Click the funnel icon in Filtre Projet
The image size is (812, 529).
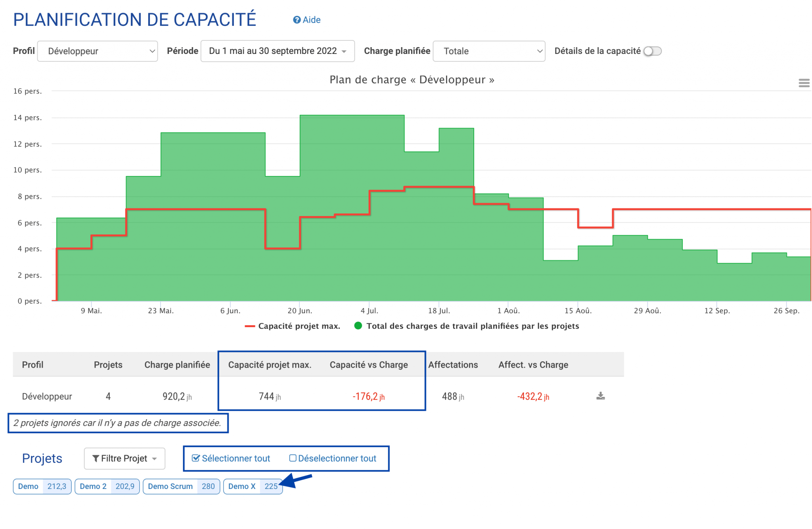pyautogui.click(x=96, y=458)
